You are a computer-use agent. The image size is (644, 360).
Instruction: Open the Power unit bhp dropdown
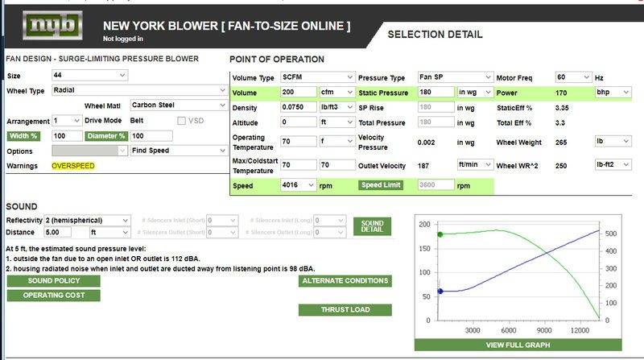pyautogui.click(x=613, y=92)
